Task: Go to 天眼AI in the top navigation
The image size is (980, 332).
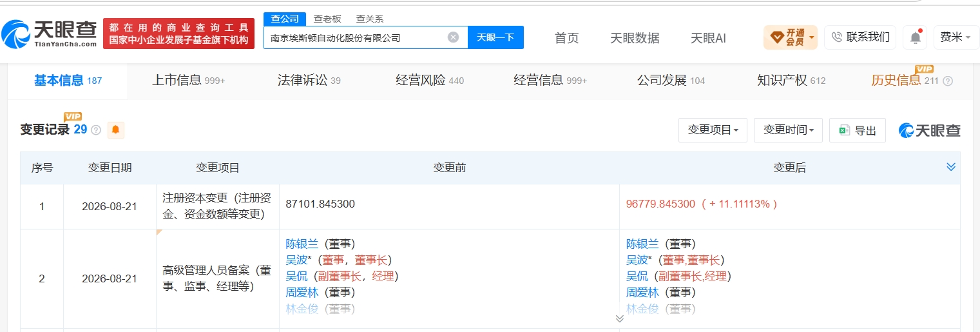Action: click(x=708, y=38)
